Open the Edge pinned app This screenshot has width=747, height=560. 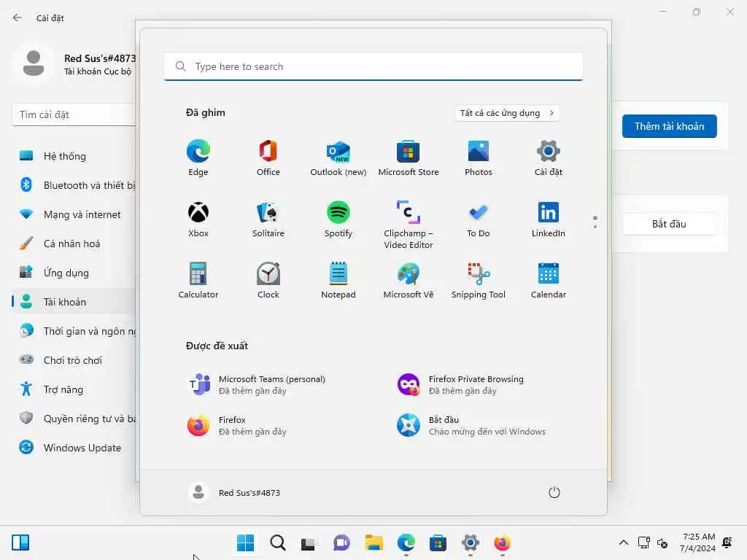pos(198,158)
